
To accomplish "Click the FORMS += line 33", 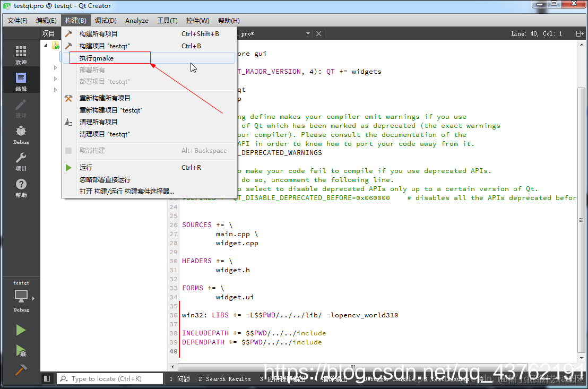I will [x=203, y=288].
